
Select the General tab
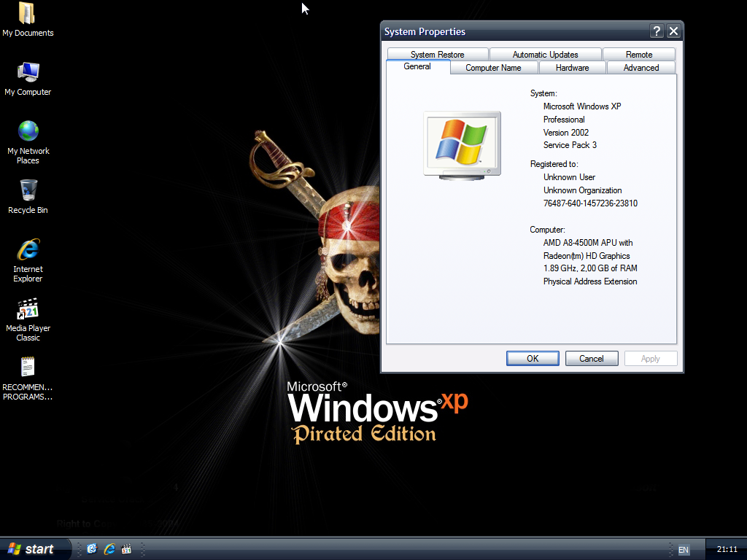pyautogui.click(x=417, y=66)
